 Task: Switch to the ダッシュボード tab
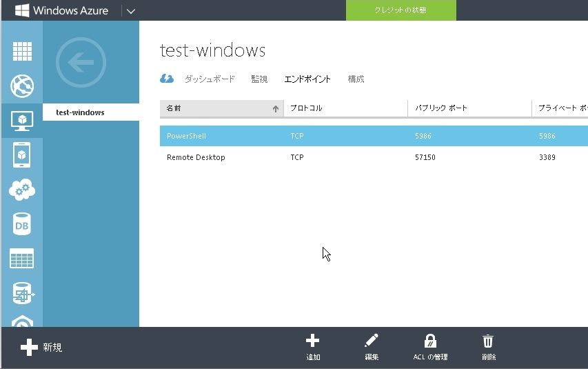pos(210,79)
